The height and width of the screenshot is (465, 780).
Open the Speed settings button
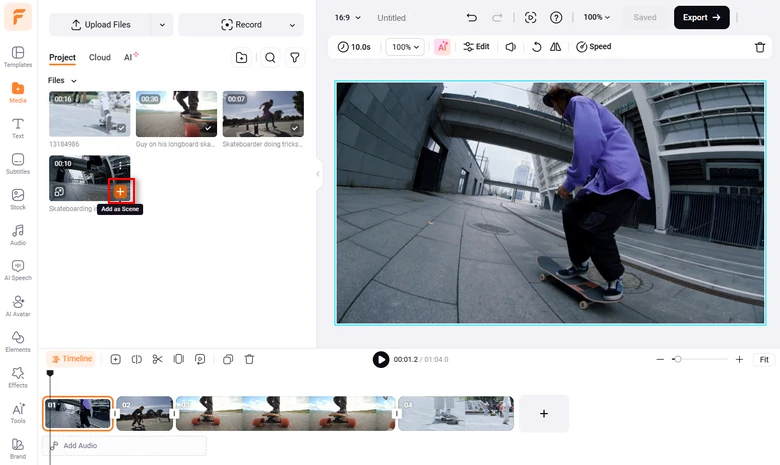coord(593,47)
